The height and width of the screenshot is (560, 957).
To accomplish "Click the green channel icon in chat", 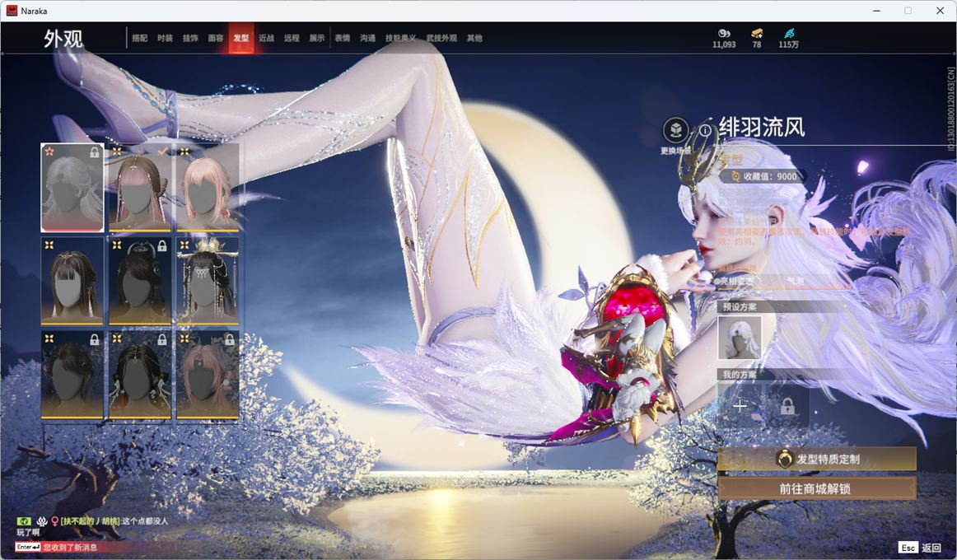I will pos(24,521).
